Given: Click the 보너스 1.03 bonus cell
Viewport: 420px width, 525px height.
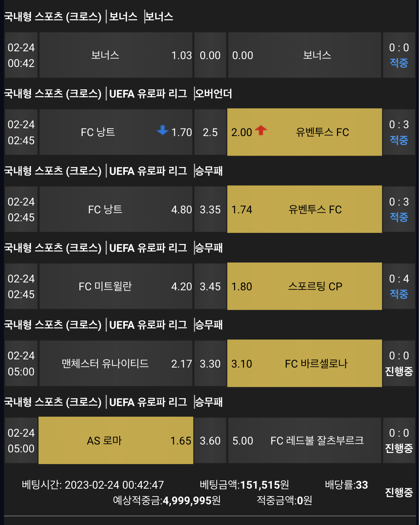Looking at the screenshot, I should 116,55.
